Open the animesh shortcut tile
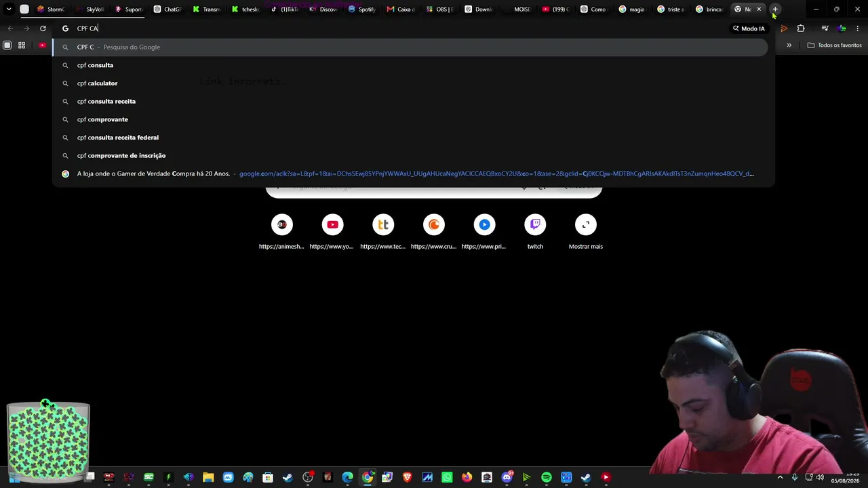Image resolution: width=868 pixels, height=488 pixels. click(281, 231)
